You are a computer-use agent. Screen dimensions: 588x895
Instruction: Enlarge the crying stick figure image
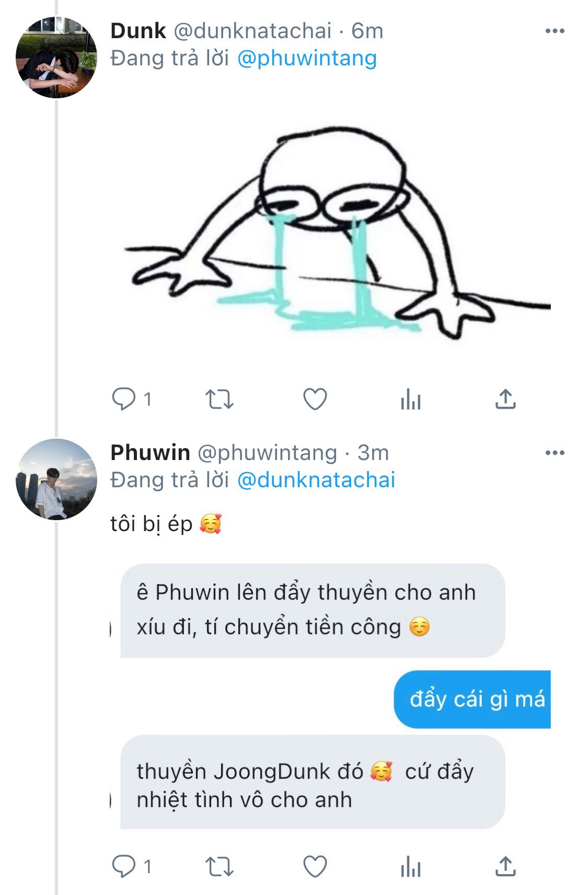pos(335,230)
